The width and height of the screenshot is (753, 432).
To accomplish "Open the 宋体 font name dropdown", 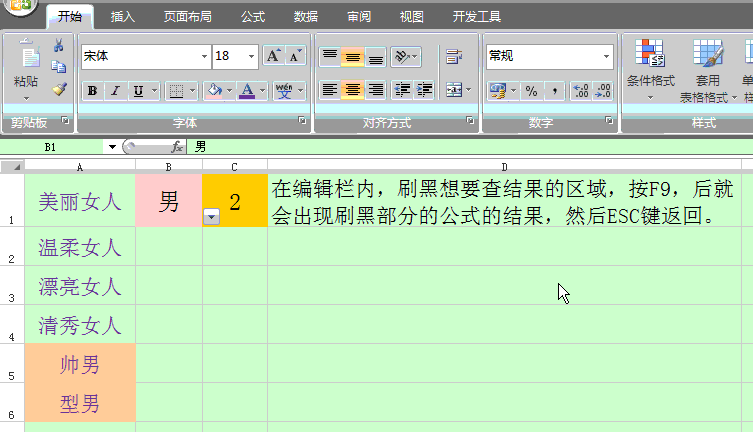I will coord(204,56).
